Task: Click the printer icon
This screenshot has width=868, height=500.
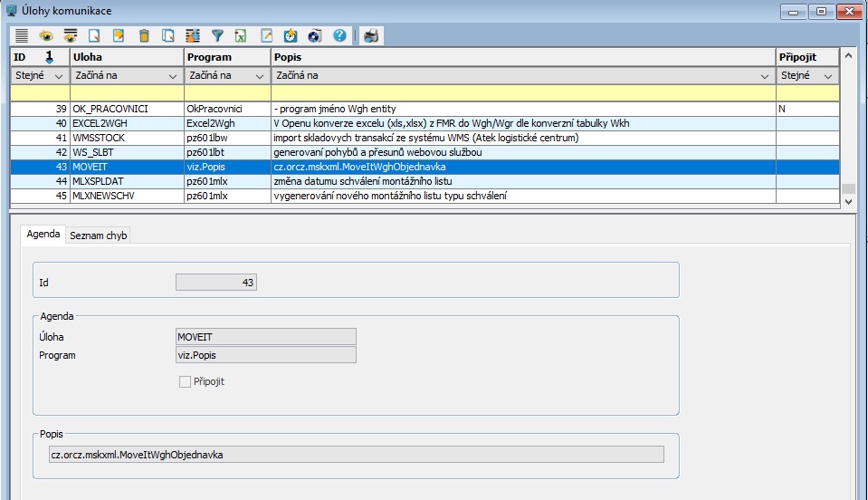Action: 371,36
